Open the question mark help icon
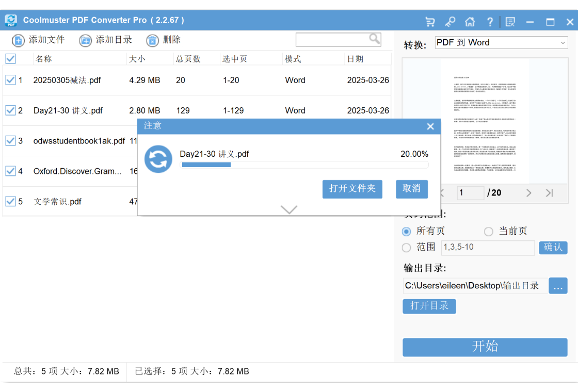 [x=490, y=22]
